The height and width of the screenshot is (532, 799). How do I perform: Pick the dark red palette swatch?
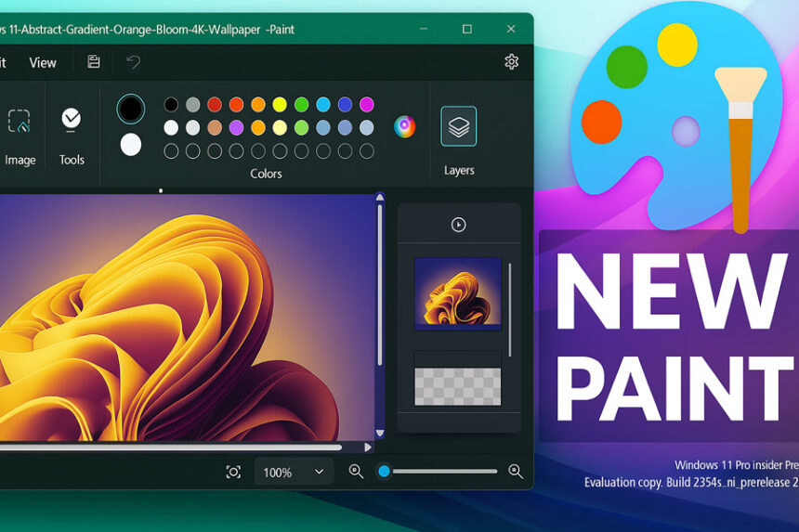[215, 104]
